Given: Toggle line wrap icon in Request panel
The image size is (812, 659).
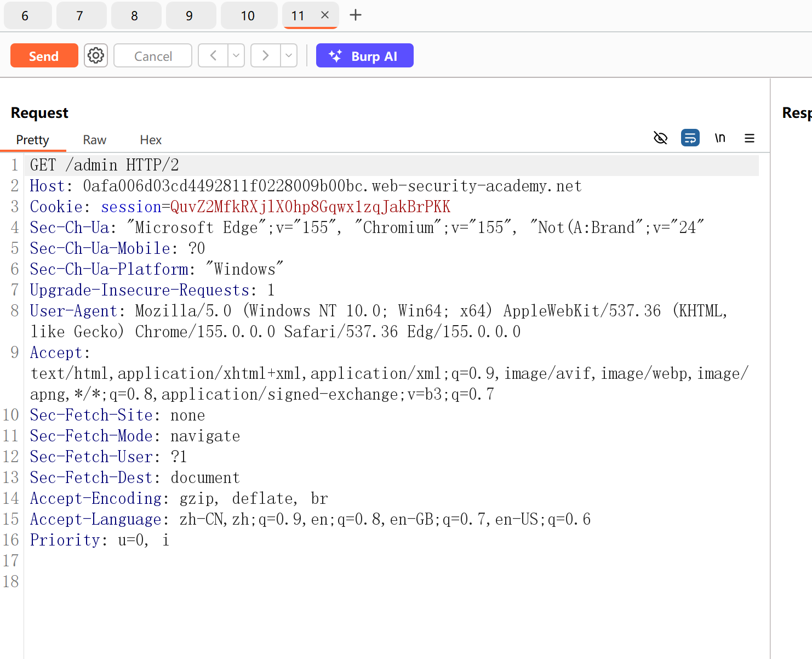Looking at the screenshot, I should tap(690, 138).
